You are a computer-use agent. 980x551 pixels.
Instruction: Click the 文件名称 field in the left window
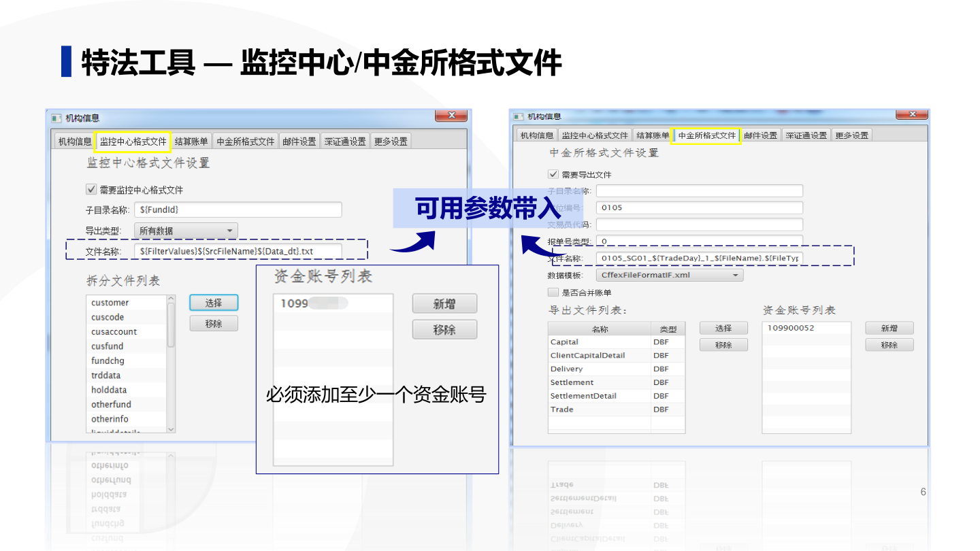click(x=238, y=252)
